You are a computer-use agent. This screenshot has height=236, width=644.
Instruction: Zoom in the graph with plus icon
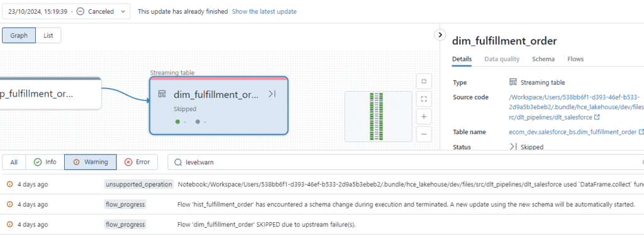point(424,116)
